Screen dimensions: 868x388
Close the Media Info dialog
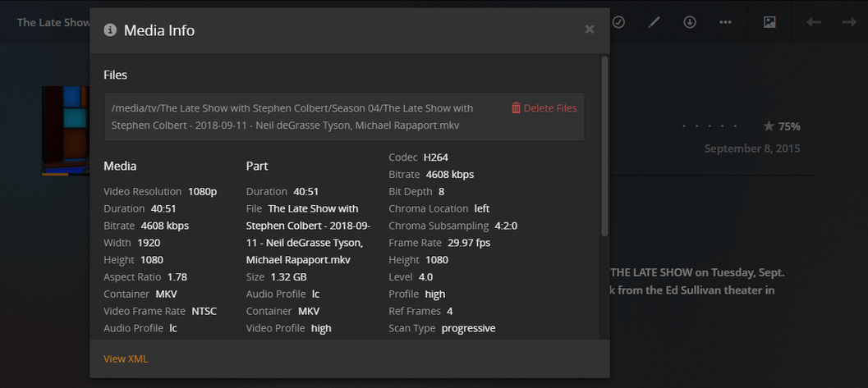(x=589, y=30)
